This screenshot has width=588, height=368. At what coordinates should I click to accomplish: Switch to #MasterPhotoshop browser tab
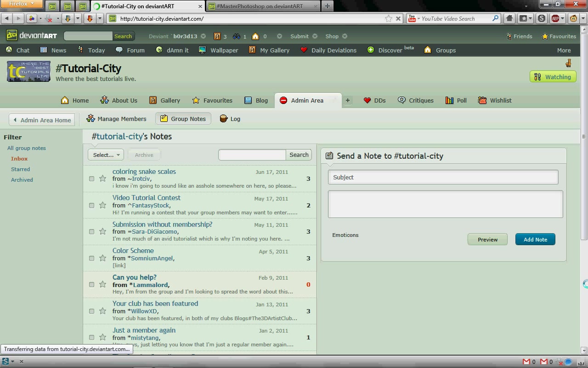[x=263, y=6]
